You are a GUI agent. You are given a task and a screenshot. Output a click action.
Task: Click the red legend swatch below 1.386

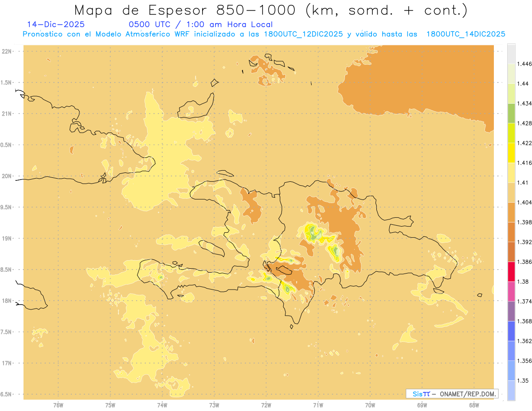511,271
